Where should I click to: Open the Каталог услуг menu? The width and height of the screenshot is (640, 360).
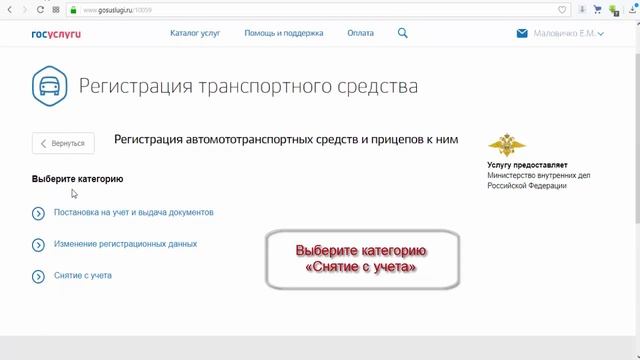pyautogui.click(x=195, y=33)
